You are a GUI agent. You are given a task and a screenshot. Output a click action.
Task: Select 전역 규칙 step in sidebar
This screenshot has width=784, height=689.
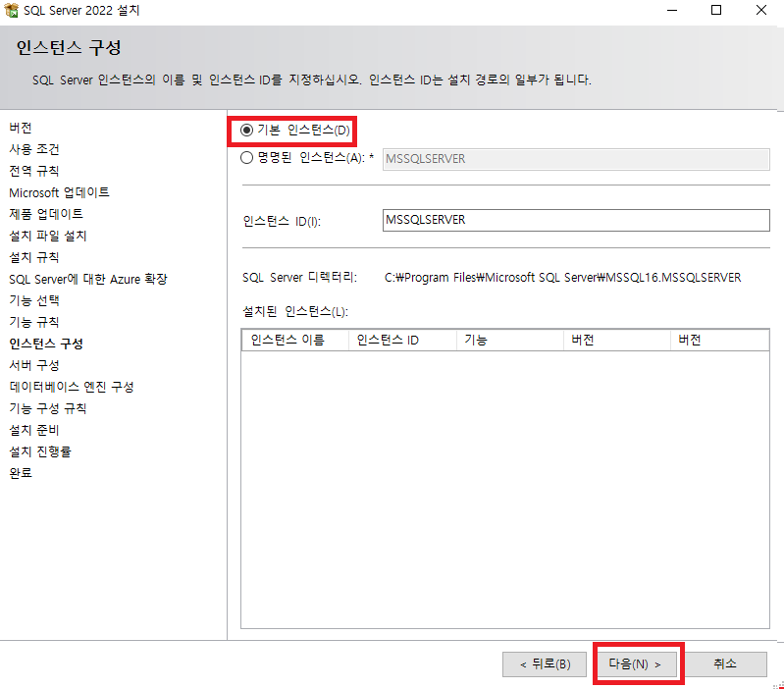click(34, 171)
